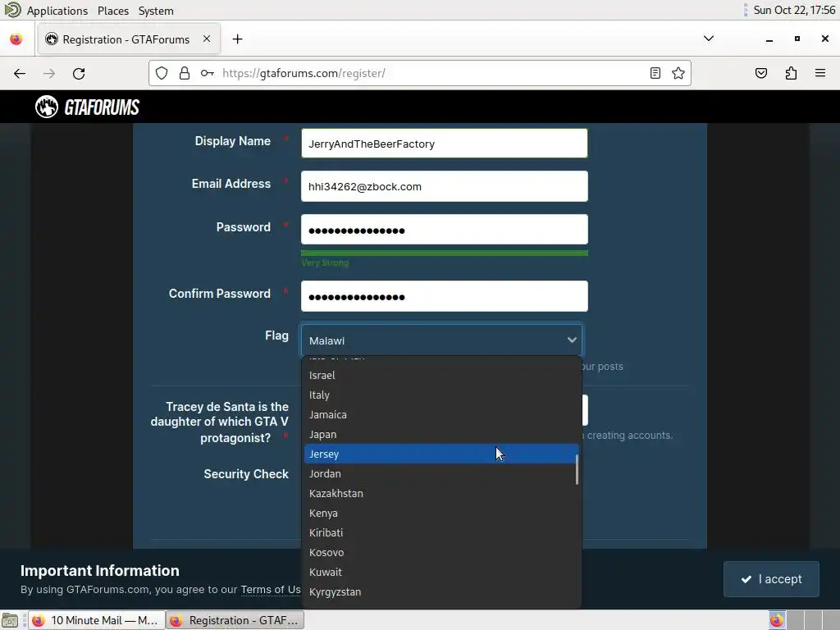This screenshot has width=840, height=630.
Task: Choose Kosovo from the flag list
Action: (441, 553)
